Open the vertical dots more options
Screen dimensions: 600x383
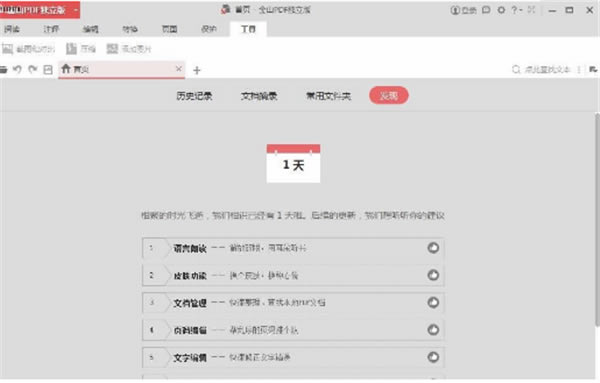[x=579, y=70]
